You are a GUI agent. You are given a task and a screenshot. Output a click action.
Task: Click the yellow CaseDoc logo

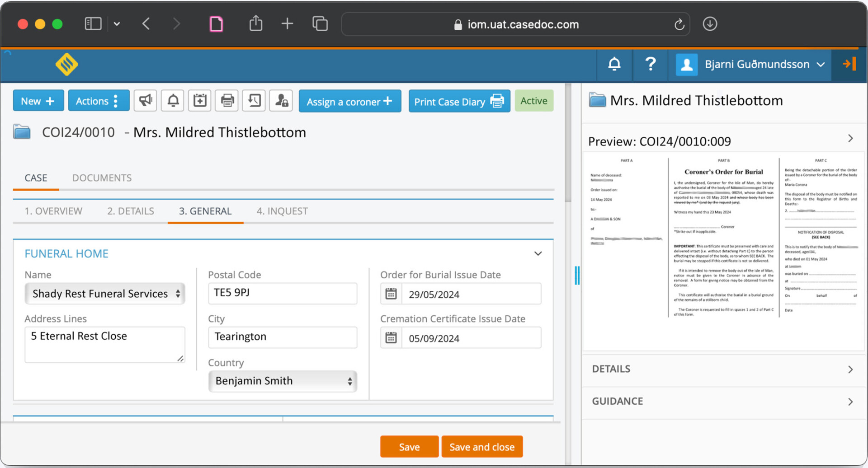[x=66, y=64]
